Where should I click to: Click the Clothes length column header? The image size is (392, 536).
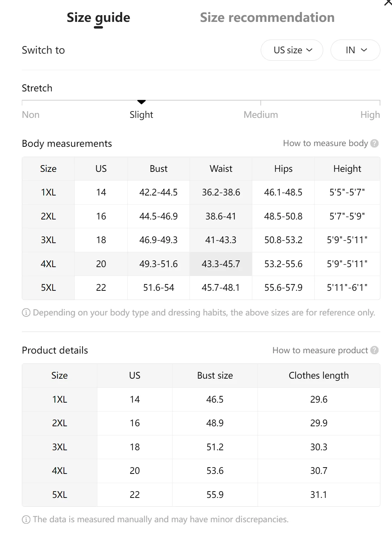click(319, 375)
